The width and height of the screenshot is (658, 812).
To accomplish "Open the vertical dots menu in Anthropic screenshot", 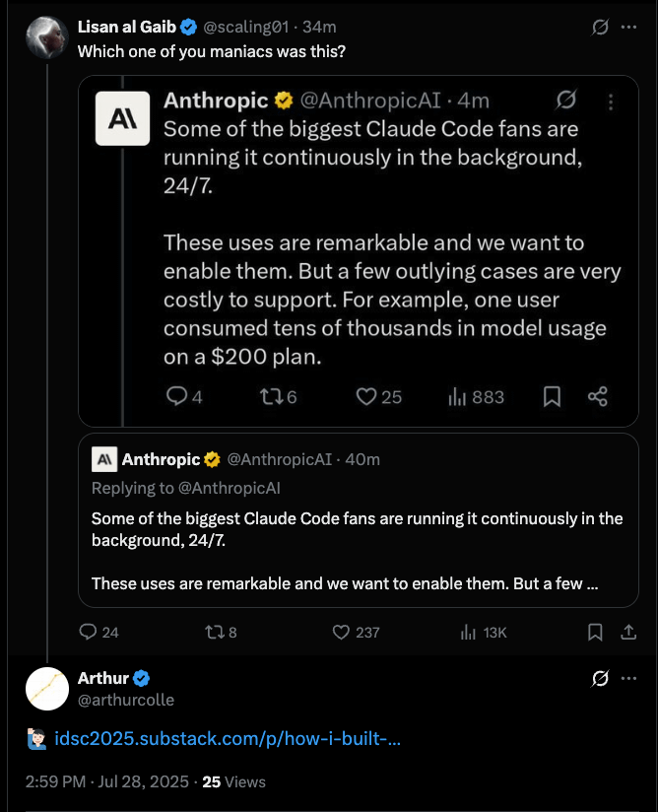I will pos(611,102).
